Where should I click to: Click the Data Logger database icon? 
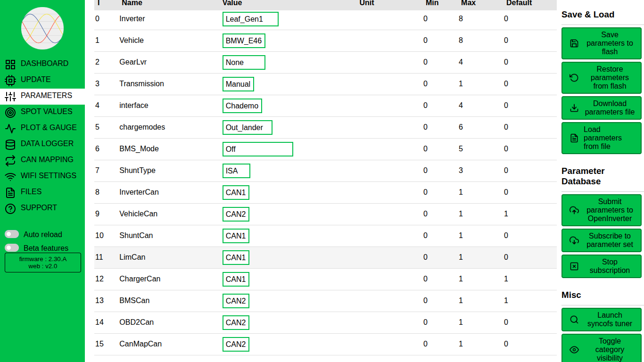tap(10, 144)
